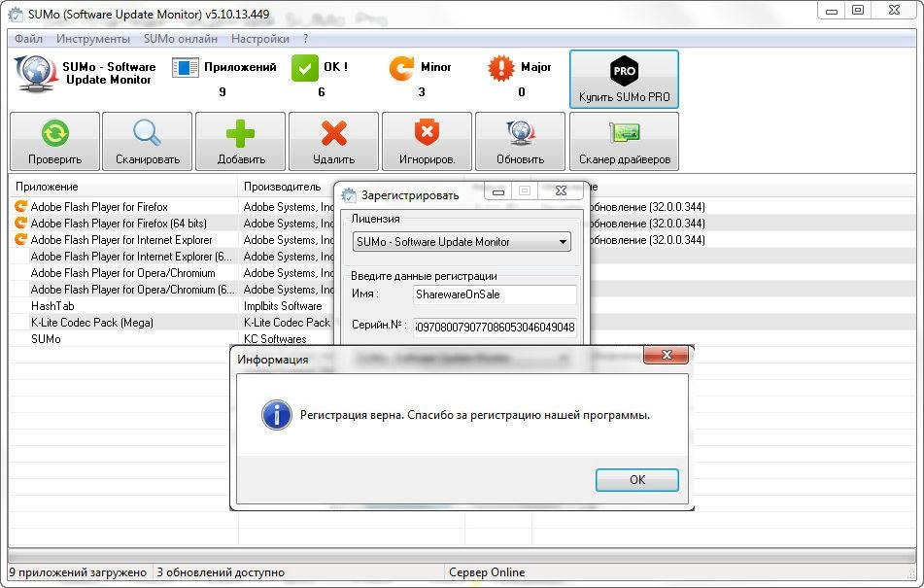Confirm with OK in Информация dialog
The image size is (924, 588).
637,479
